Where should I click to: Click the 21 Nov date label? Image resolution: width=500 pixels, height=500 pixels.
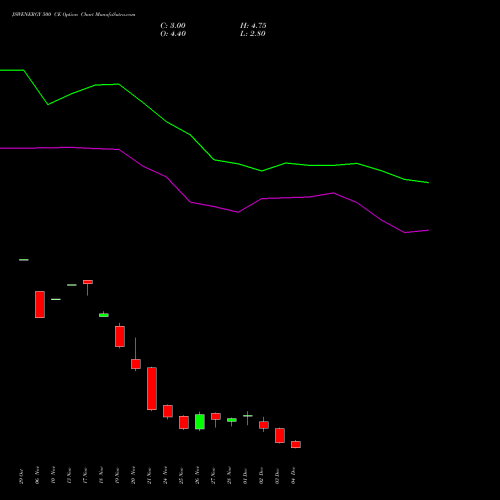pos(149,475)
